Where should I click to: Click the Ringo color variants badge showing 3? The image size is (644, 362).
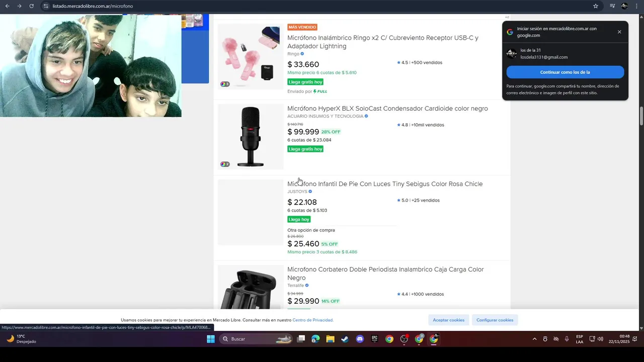tap(225, 84)
